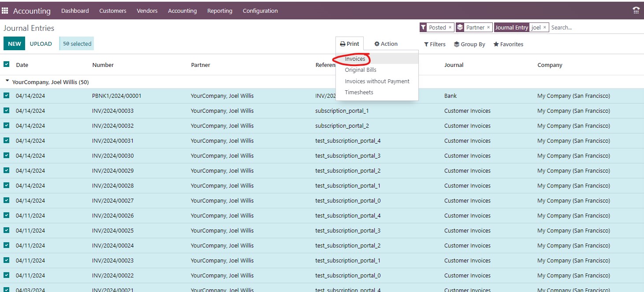Sort by the Date column header
Screen dimensions: 644x292
(x=22, y=65)
